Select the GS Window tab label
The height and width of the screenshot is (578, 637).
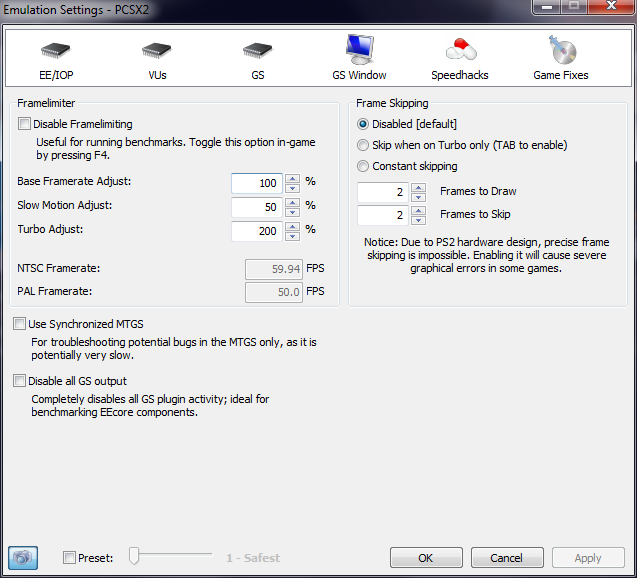click(359, 75)
